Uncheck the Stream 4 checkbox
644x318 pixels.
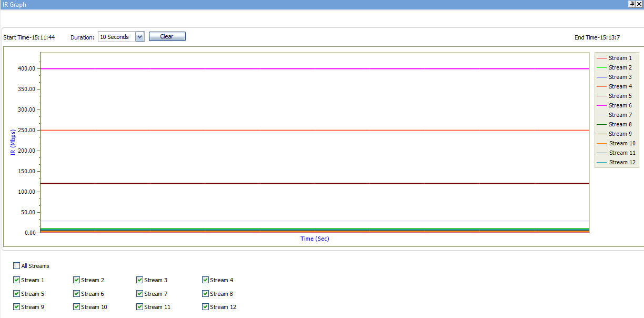[206, 280]
